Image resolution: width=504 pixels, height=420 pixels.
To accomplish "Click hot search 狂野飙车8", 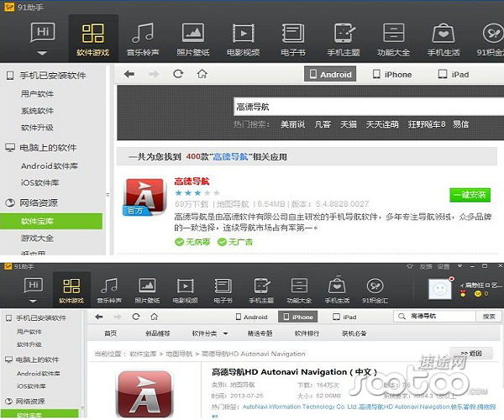I will pyautogui.click(x=427, y=124).
